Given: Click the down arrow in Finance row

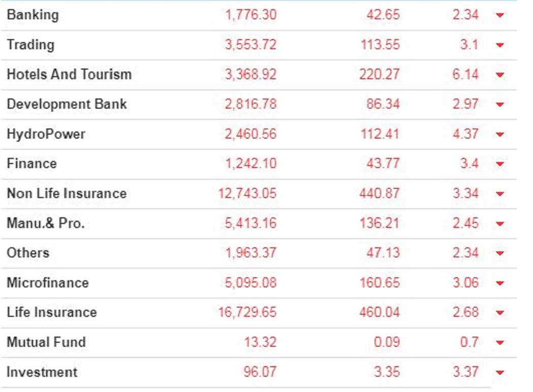Looking at the screenshot, I should [x=500, y=164].
